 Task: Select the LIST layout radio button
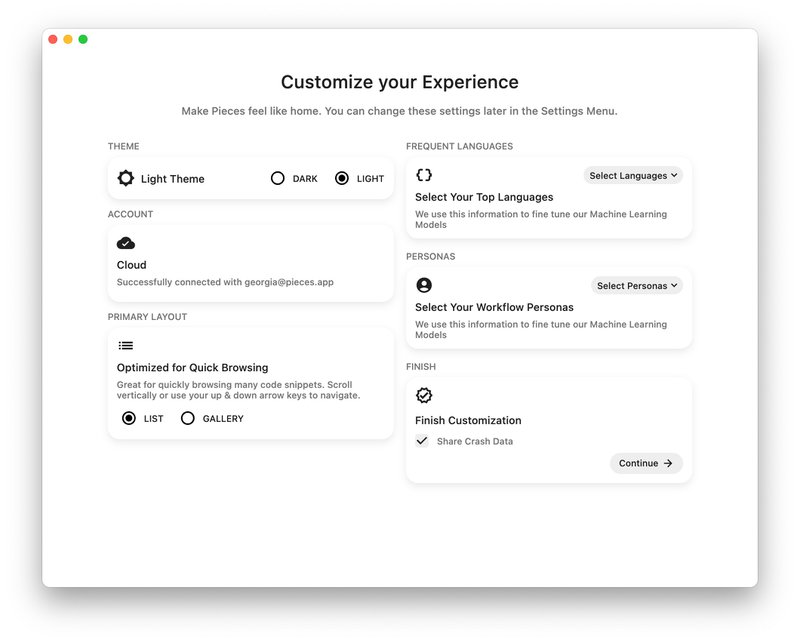(x=127, y=419)
